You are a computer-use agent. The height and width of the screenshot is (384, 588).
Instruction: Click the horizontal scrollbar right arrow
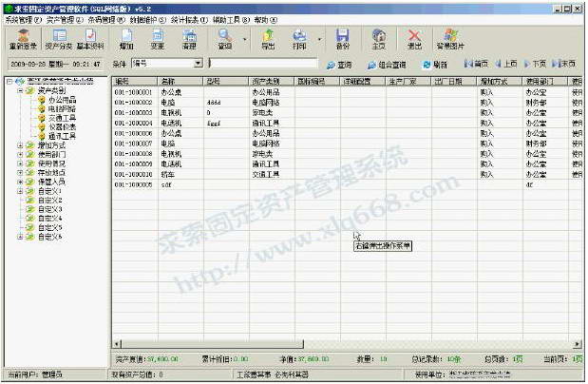(578, 343)
